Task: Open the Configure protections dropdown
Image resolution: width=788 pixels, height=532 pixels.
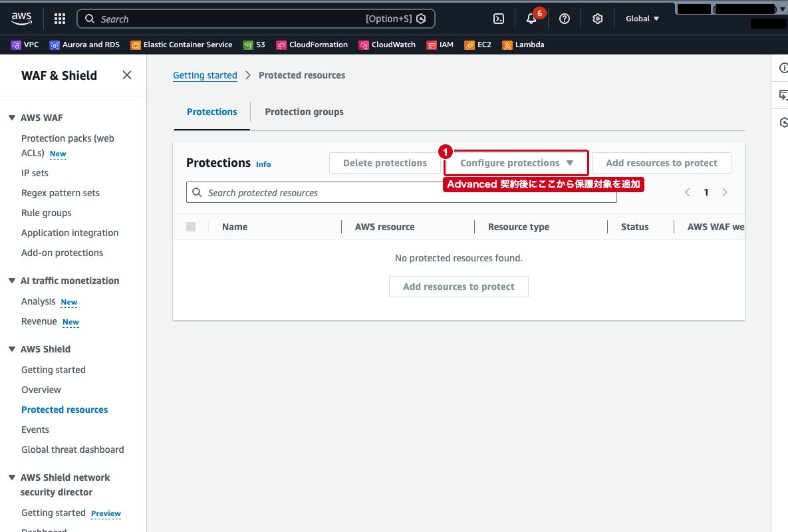Action: coord(516,163)
